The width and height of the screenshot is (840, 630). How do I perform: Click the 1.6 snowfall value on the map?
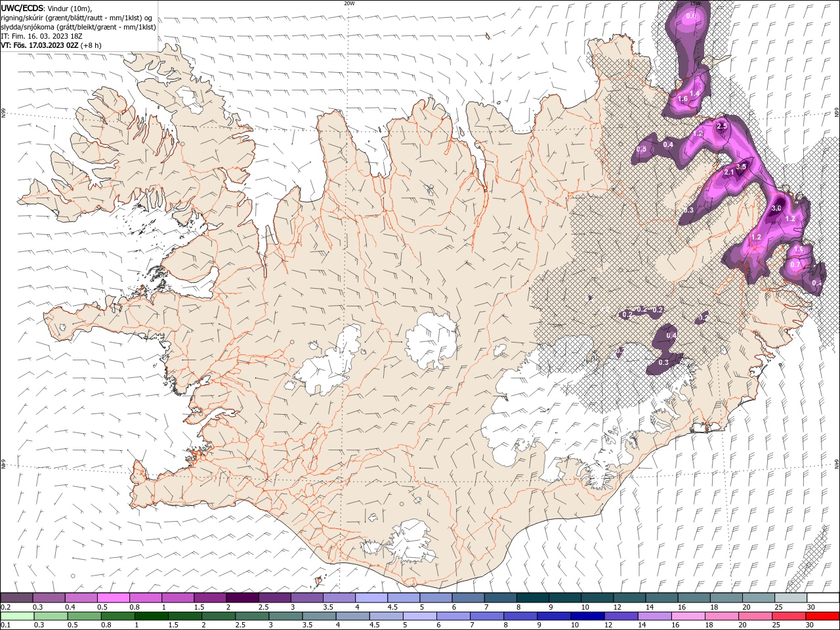click(682, 99)
